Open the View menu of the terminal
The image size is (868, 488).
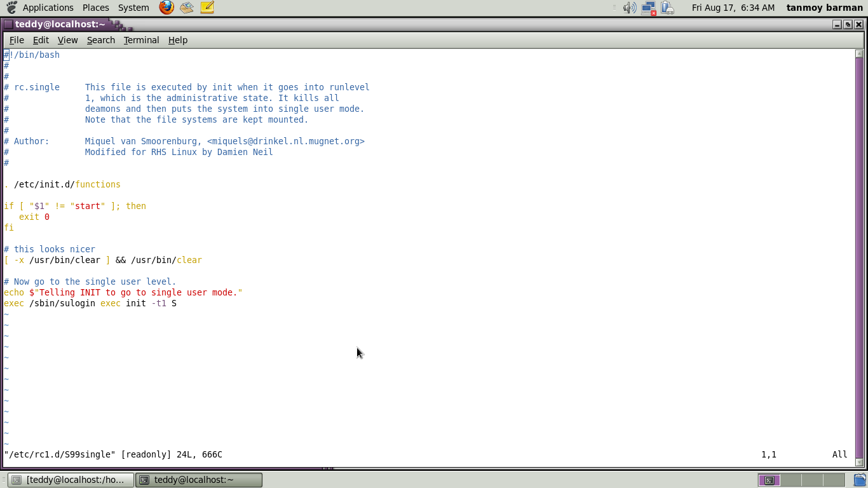click(x=67, y=39)
